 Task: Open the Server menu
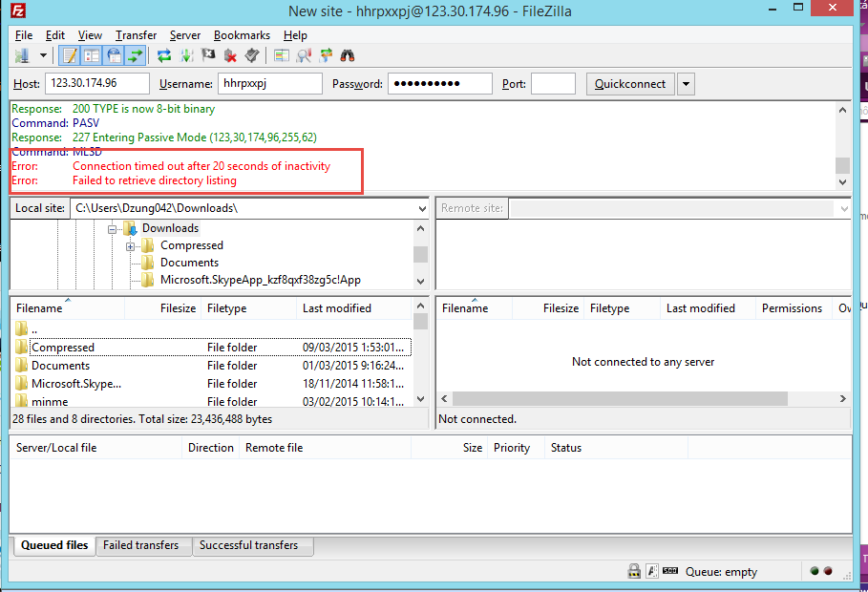tap(185, 35)
